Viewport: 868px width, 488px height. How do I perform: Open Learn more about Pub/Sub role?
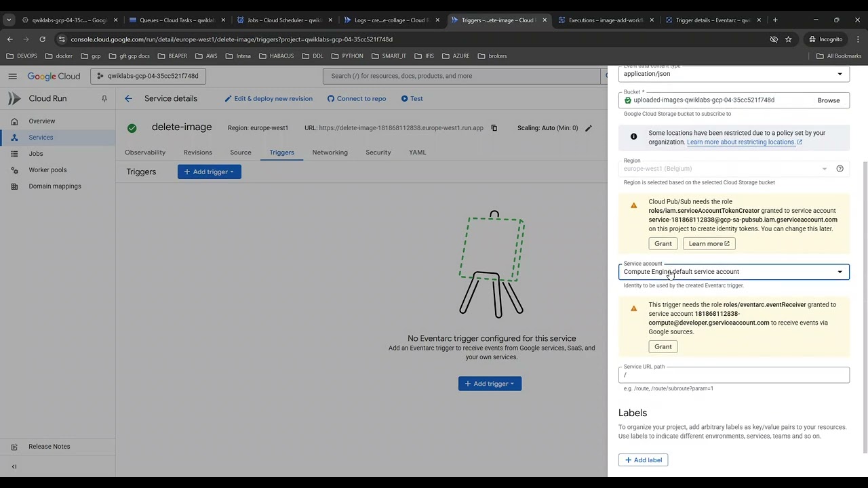pyautogui.click(x=709, y=244)
